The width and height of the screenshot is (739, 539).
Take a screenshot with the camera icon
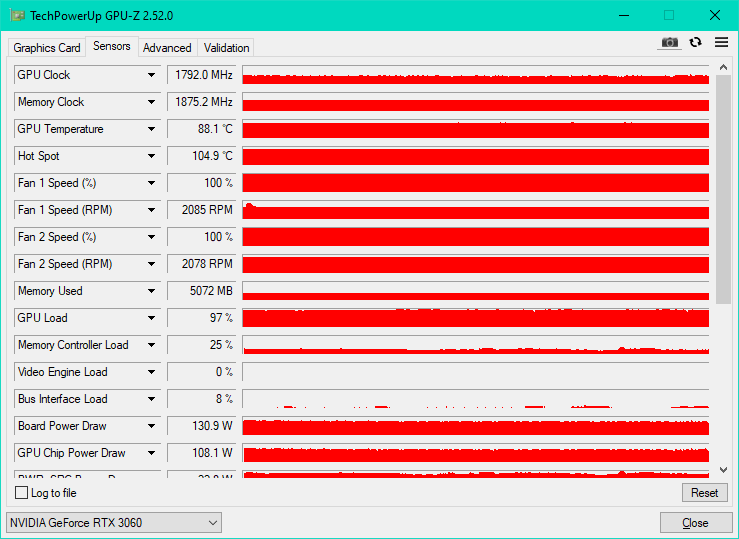click(669, 43)
